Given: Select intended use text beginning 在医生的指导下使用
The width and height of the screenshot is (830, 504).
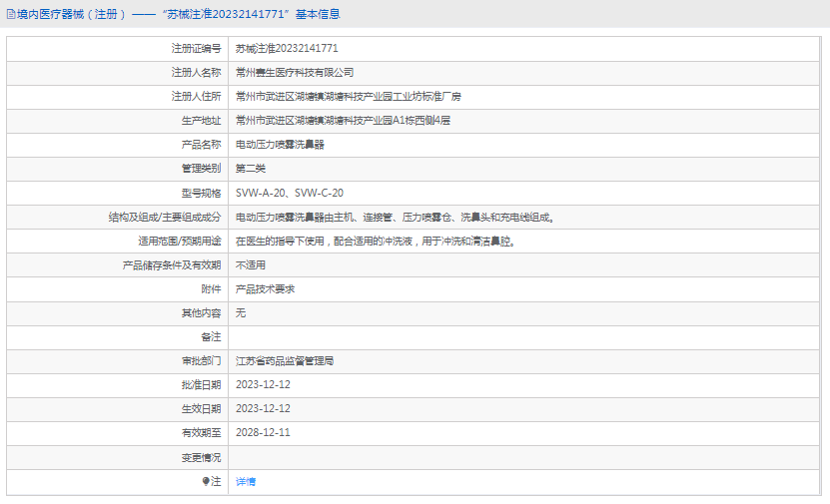Looking at the screenshot, I should click(376, 242).
